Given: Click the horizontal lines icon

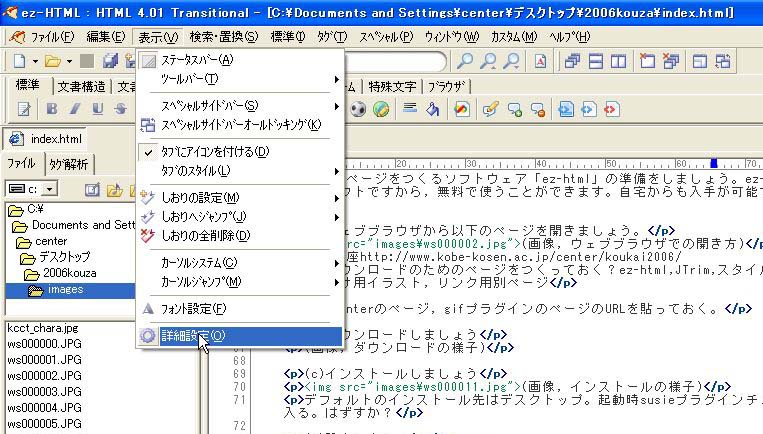Looking at the screenshot, I should (x=410, y=108).
